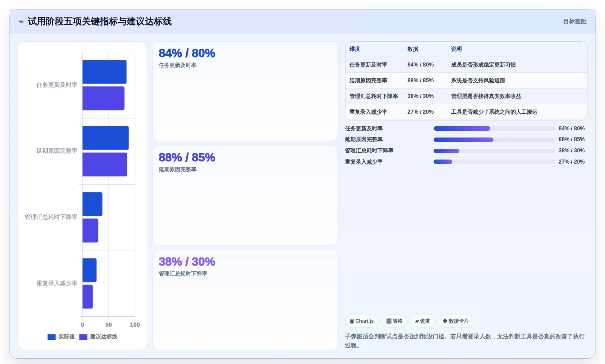The height and width of the screenshot is (364, 605).
Task: Select the 84% / 80% data card
Action: (x=246, y=91)
